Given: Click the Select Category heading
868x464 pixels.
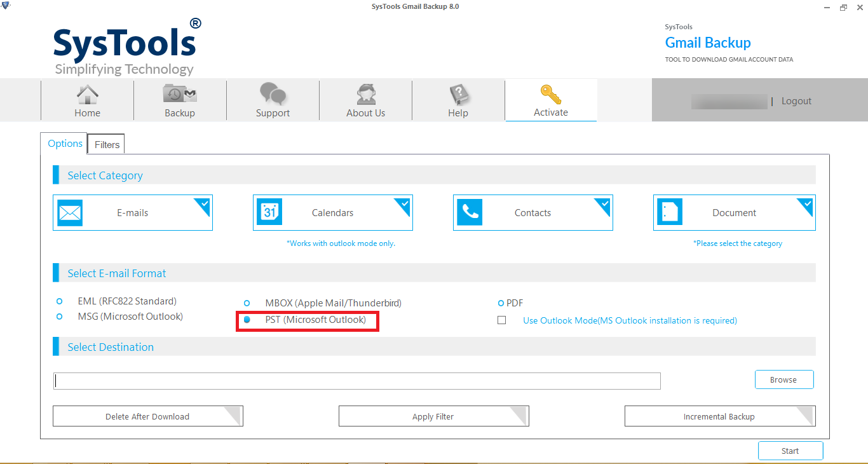Looking at the screenshot, I should 105,175.
